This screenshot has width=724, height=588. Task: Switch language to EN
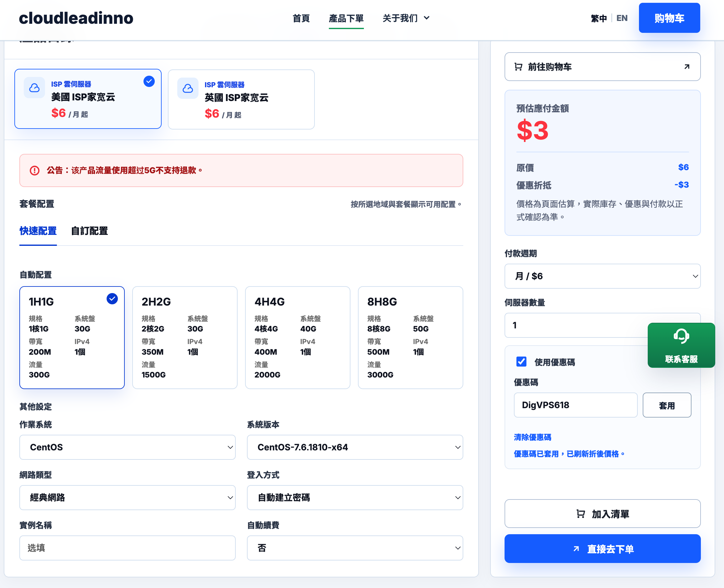(x=622, y=18)
